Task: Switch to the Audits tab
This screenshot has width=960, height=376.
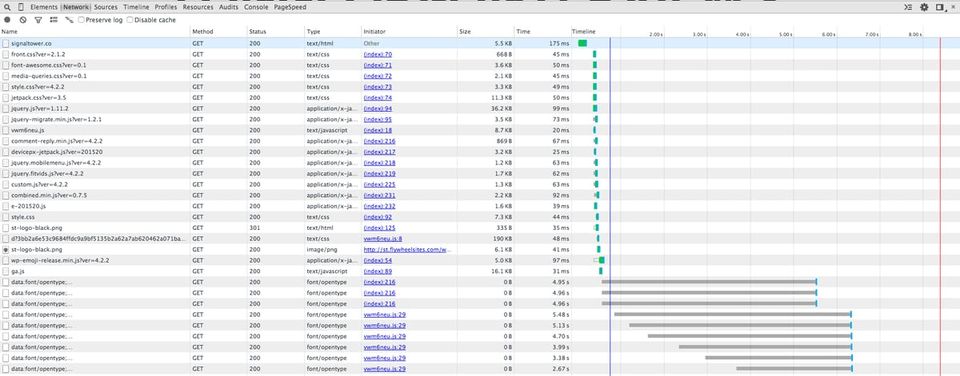Action: [x=229, y=7]
